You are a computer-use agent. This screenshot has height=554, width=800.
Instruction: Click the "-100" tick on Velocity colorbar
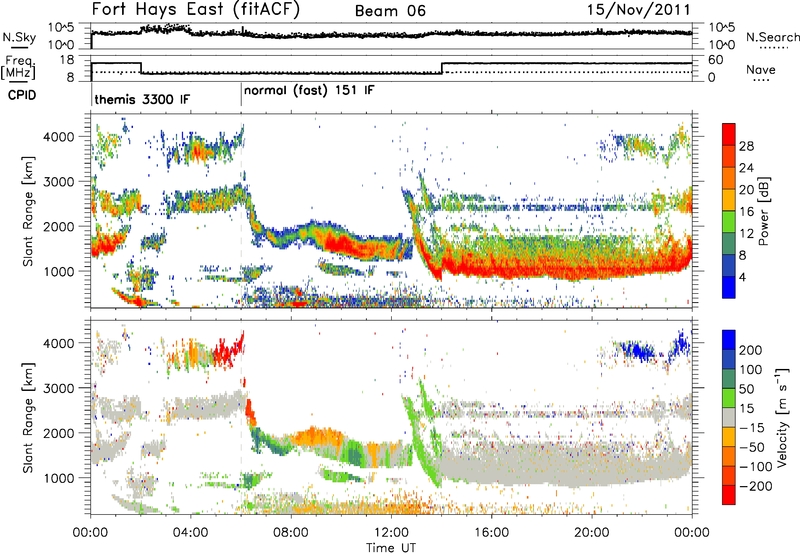click(756, 466)
